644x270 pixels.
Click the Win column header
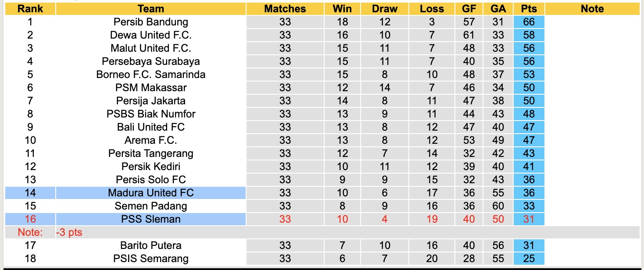(342, 9)
